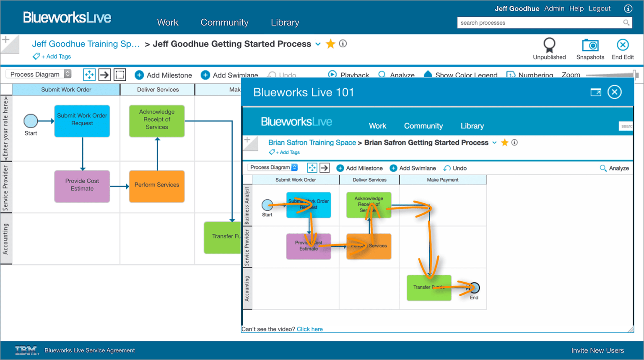
Task: Expand chevron beside Brian Safron Getting Started Process
Action: pos(494,143)
